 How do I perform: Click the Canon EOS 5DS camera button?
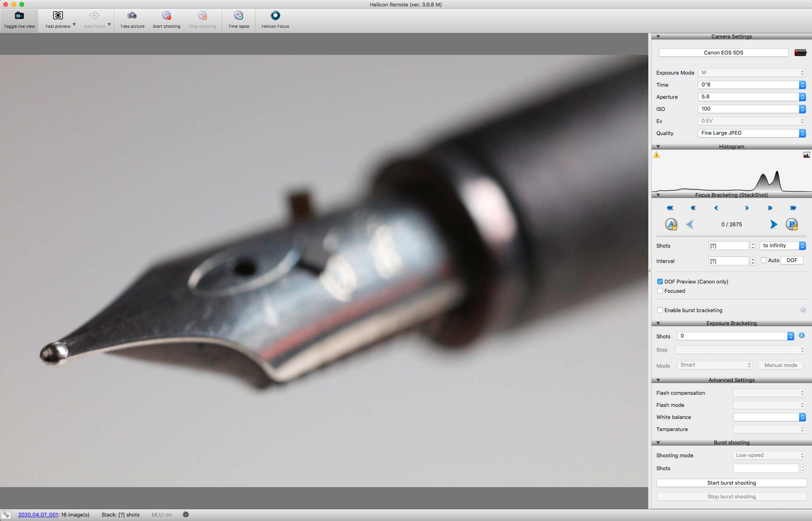[723, 52]
